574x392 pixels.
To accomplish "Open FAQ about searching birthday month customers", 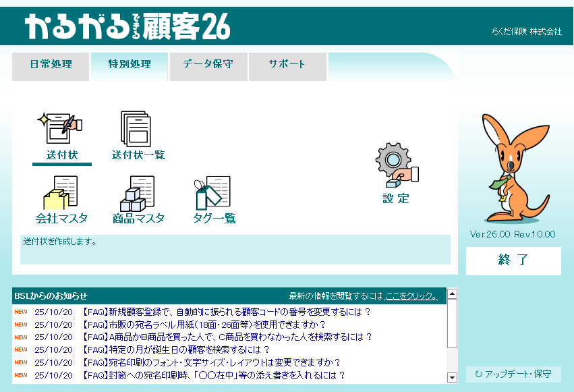I will 176,349.
